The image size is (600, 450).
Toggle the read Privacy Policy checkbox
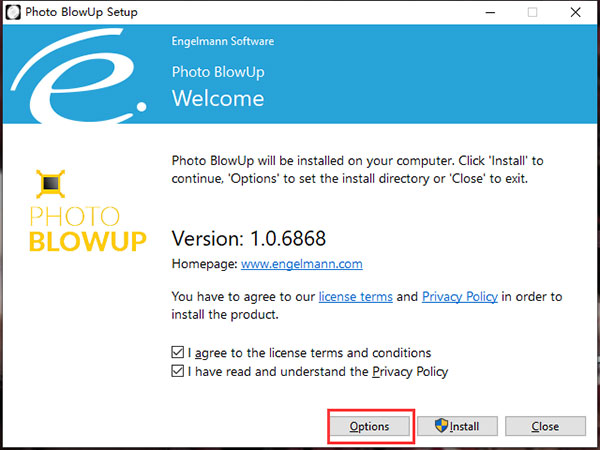click(178, 372)
